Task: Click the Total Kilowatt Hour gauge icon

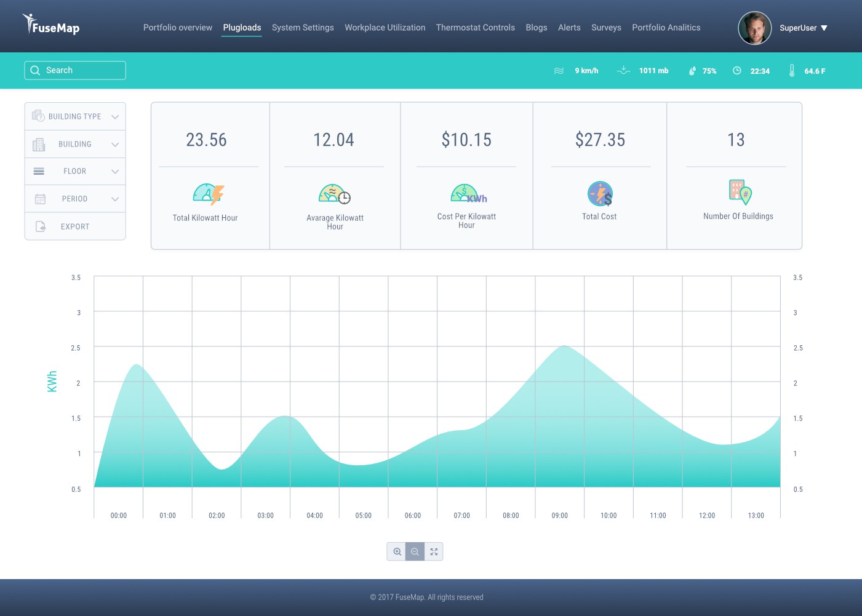Action: click(209, 194)
